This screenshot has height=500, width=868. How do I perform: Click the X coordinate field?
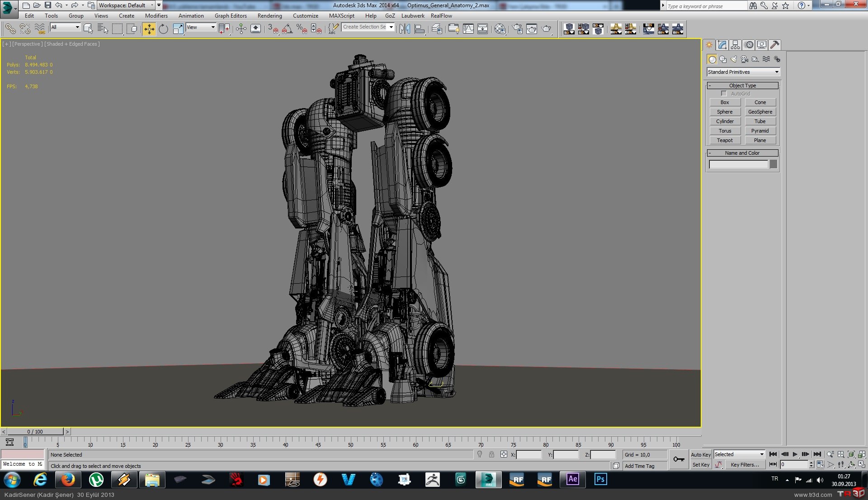point(528,455)
